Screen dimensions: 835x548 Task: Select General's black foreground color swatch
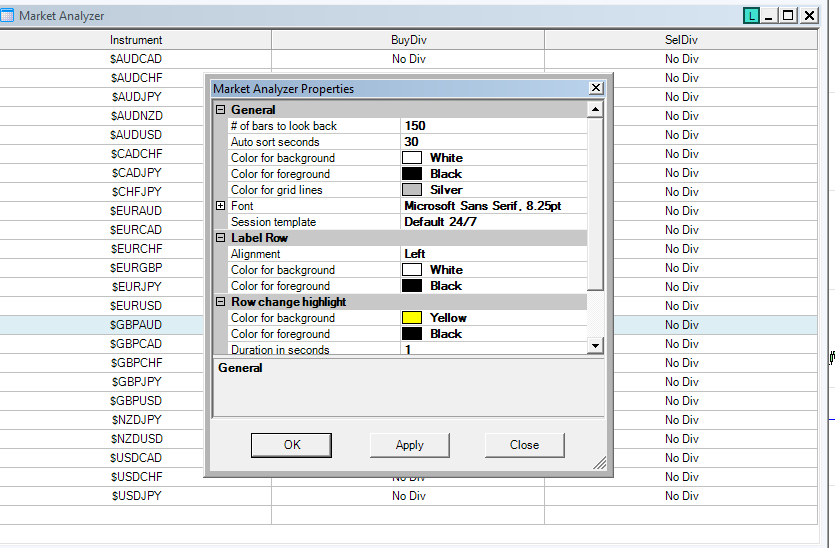(x=412, y=174)
